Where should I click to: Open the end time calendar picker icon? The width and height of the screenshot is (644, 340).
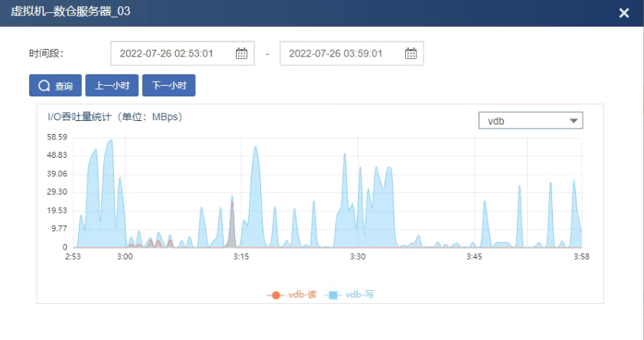tap(410, 54)
